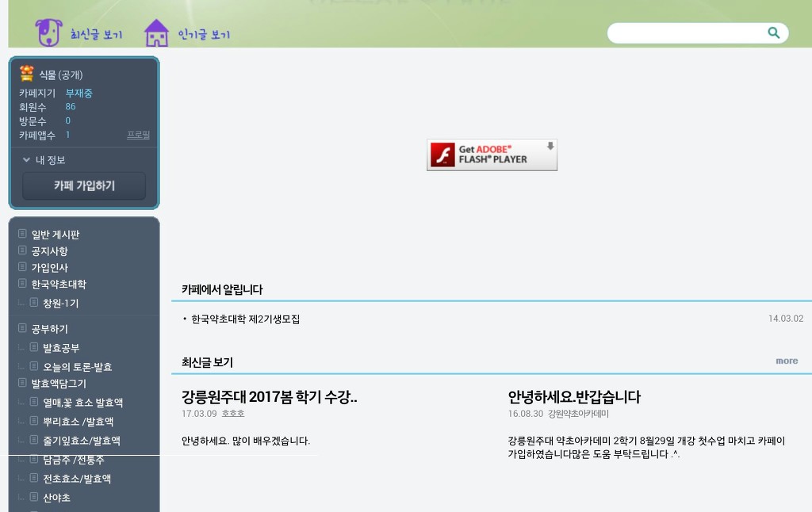Click the house icon for 인기글 보기

156,33
